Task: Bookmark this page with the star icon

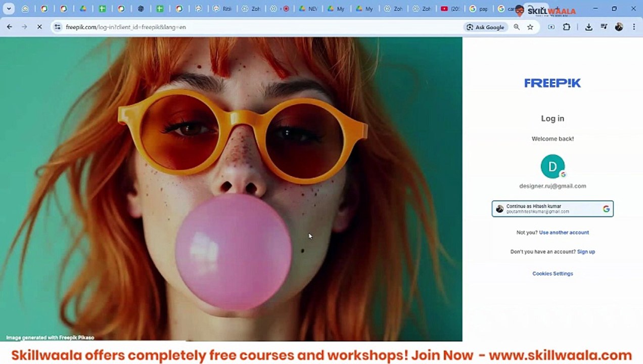Action: pyautogui.click(x=530, y=27)
